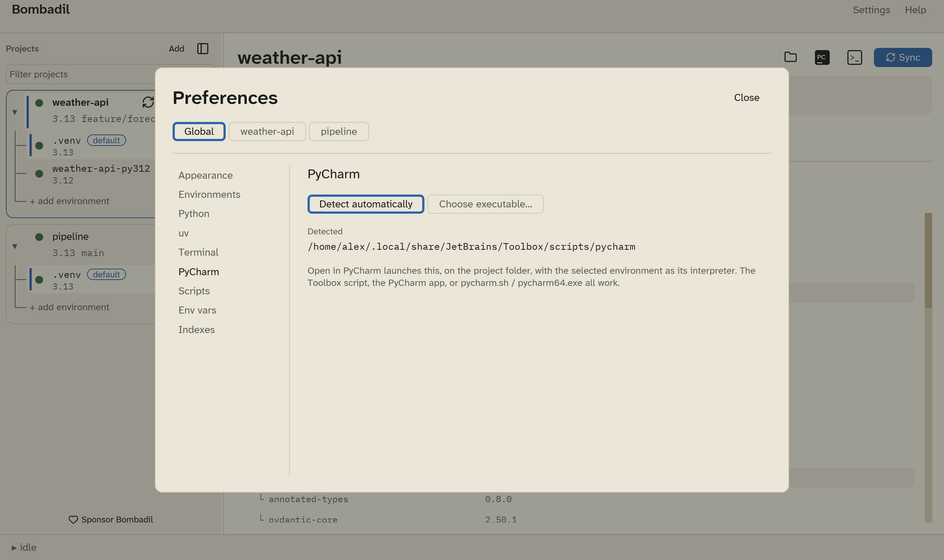
Task: Open in PyCharm icon button
Action: click(822, 57)
